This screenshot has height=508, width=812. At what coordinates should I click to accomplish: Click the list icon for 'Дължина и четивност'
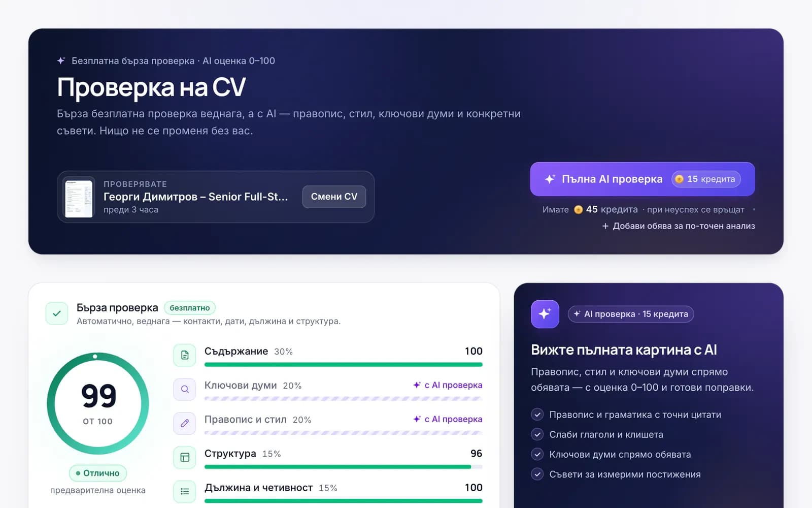(185, 491)
